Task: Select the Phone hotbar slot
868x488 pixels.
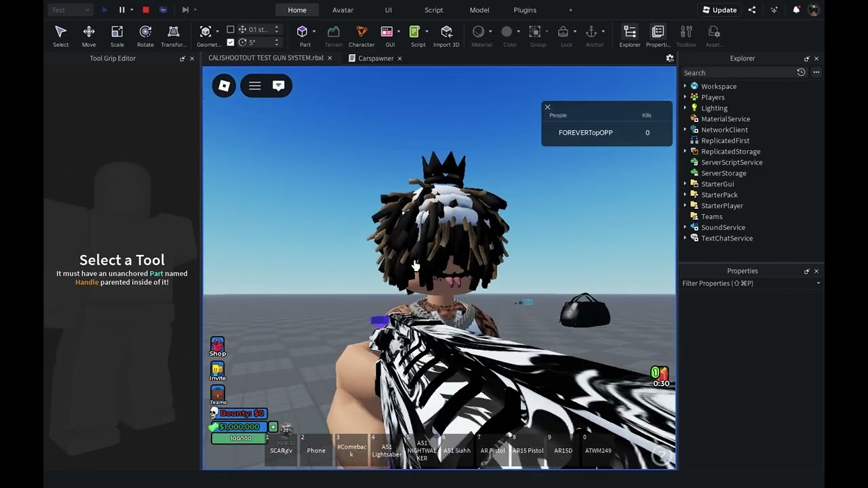Action: pyautogui.click(x=316, y=450)
